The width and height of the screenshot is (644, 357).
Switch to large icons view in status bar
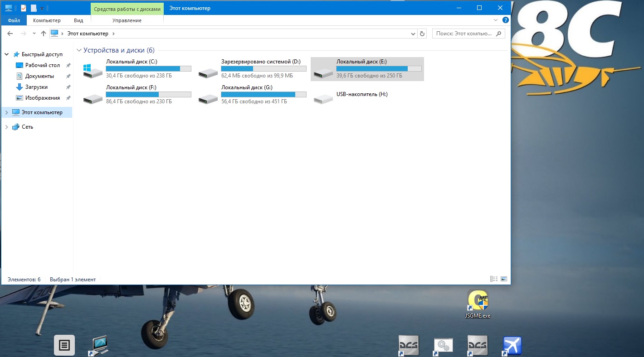[504, 279]
